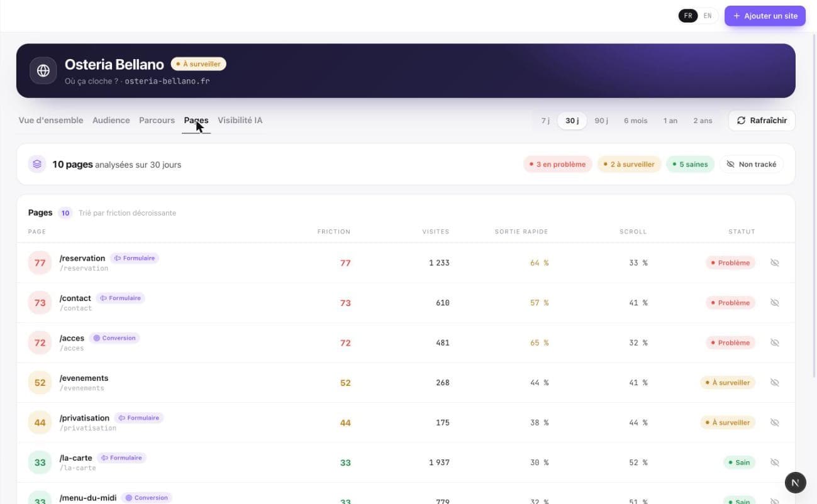This screenshot has width=817, height=504.
Task: Click the 77 score circle for /reservation
Action: (40, 263)
